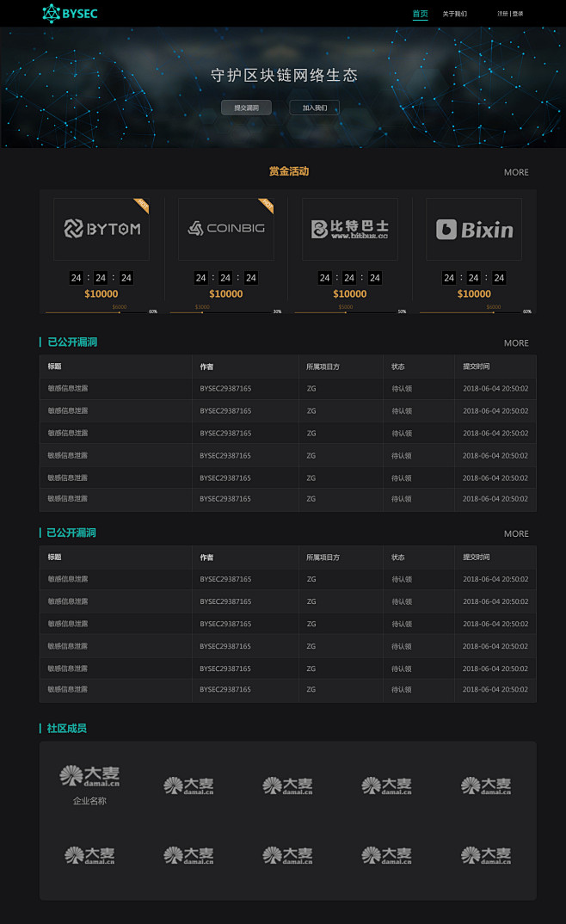566x924 pixels.
Task: Click the BYSEC logo in header
Action: tap(70, 13)
